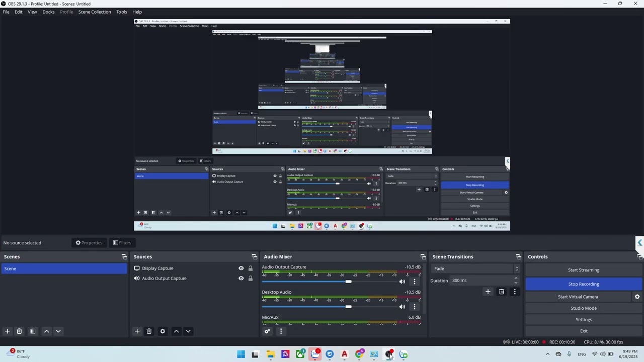Open the Scene Collection menu
This screenshot has width=644, height=362.
click(x=95, y=12)
